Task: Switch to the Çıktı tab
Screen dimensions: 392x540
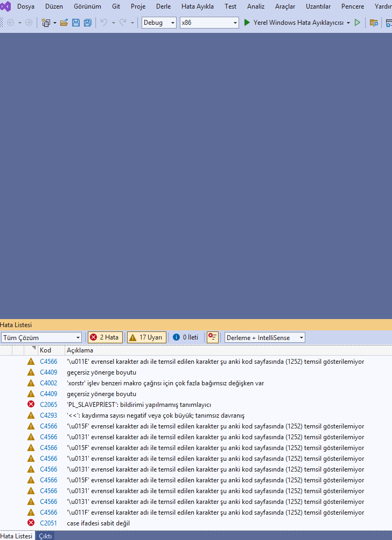Action: click(x=45, y=536)
